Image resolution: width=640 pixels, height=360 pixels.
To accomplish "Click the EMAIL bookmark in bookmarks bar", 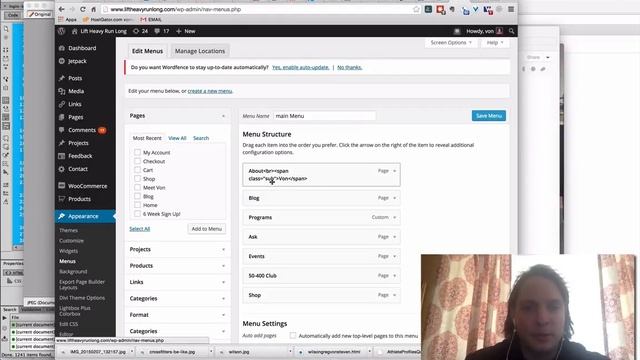I will click(151, 20).
